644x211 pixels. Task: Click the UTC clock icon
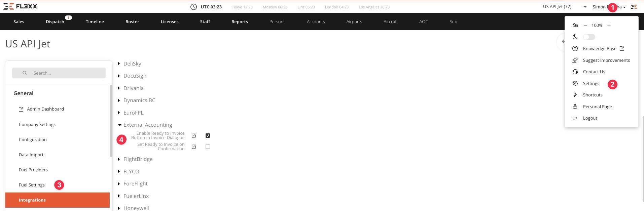[193, 7]
